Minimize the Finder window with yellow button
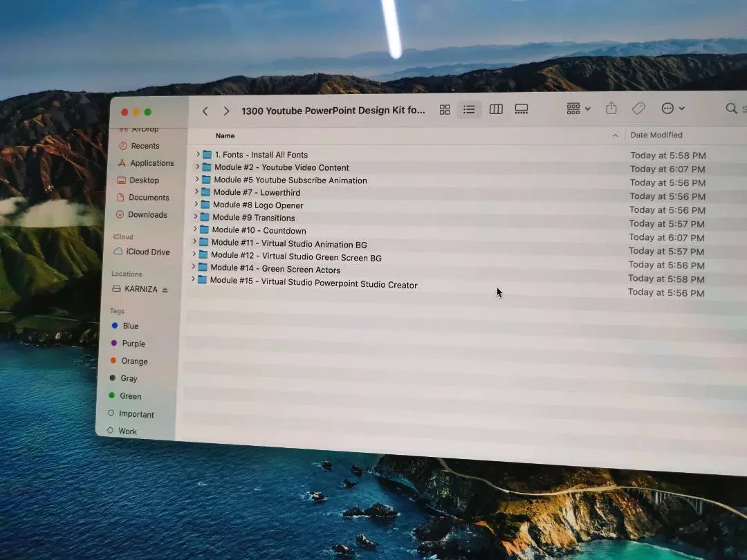The height and width of the screenshot is (560, 747). tap(136, 113)
